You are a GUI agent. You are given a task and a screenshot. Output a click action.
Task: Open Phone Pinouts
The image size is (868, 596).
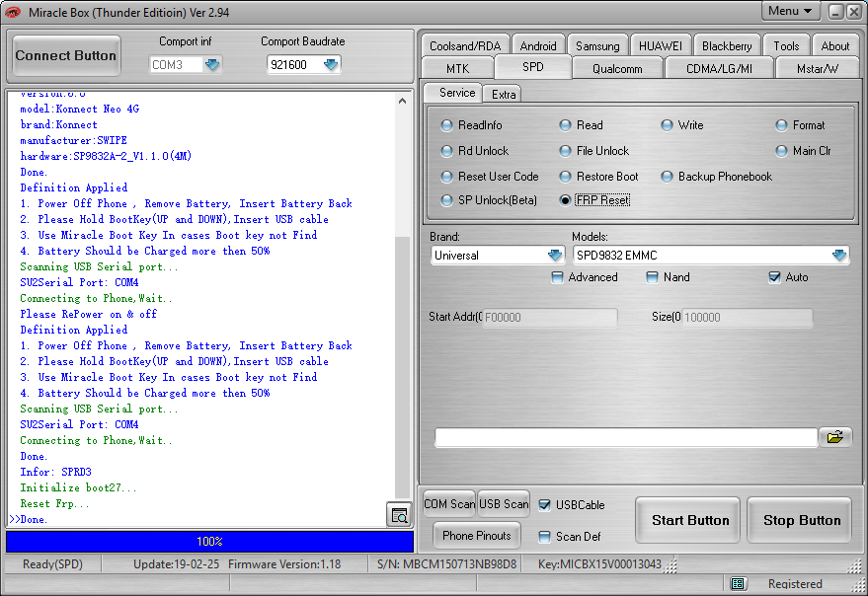click(x=476, y=536)
